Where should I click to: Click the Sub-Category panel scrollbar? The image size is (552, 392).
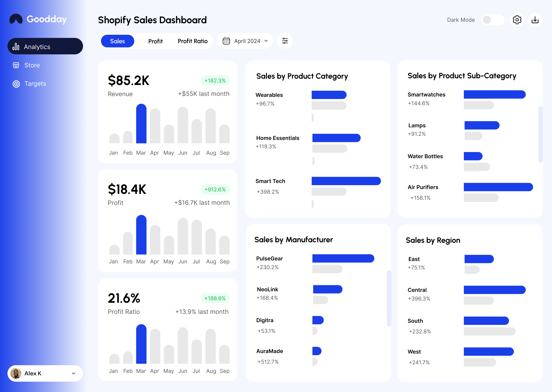coord(540,134)
